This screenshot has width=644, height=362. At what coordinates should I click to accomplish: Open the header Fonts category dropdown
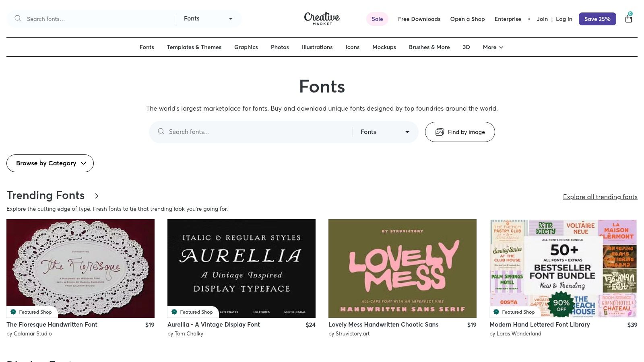(208, 19)
